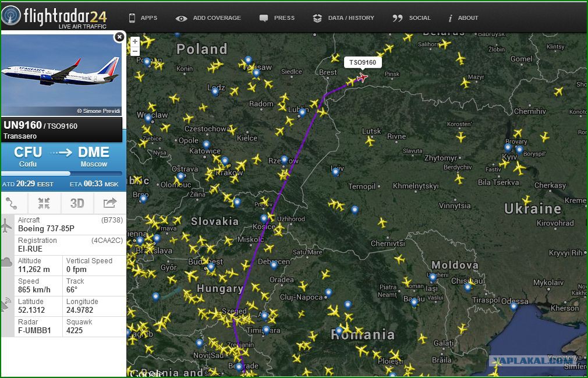Click the airport marker at Lublin

coord(302,112)
